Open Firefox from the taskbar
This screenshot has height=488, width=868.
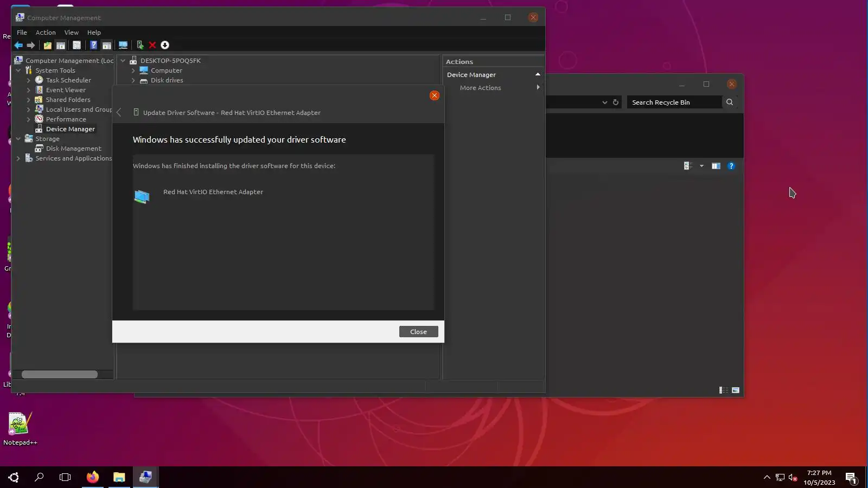point(93,477)
